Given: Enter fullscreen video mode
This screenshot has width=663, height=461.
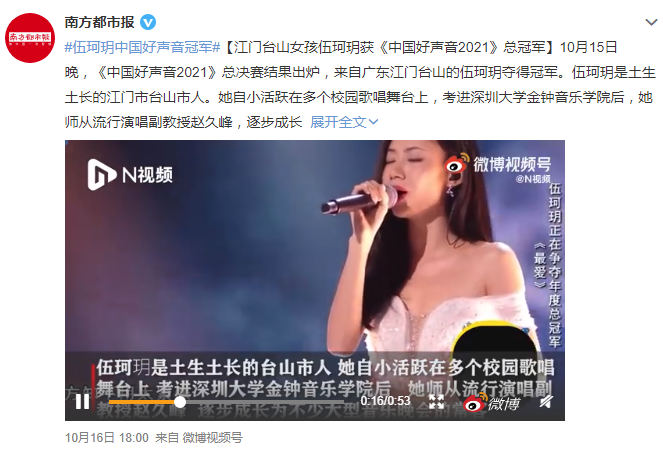Looking at the screenshot, I should [x=436, y=401].
